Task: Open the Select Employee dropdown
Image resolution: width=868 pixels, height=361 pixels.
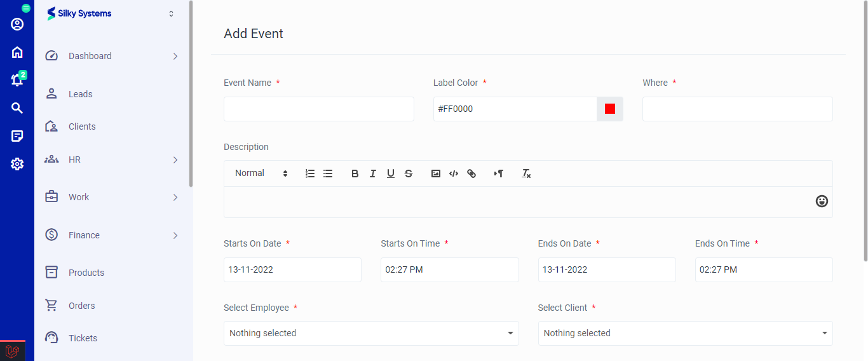Action: (x=371, y=333)
